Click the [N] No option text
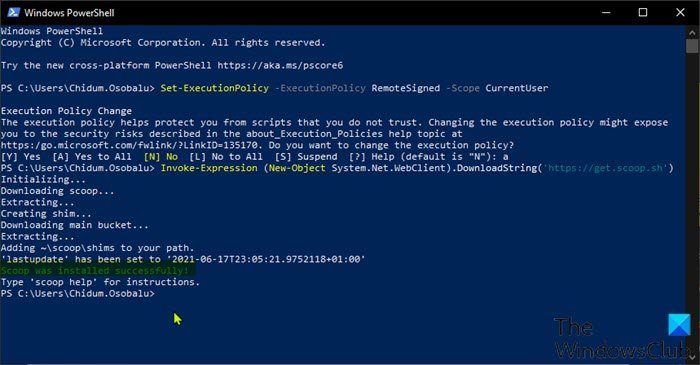This screenshot has width=700, height=365. (161, 157)
